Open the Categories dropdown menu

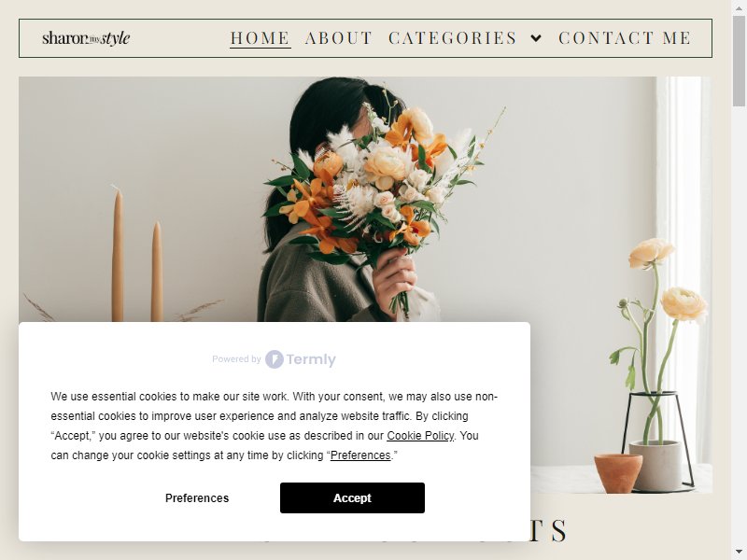(453, 38)
